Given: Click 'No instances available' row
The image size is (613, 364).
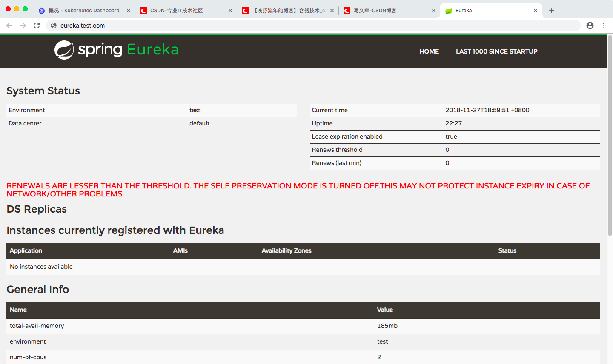Looking at the screenshot, I should pos(303,267).
